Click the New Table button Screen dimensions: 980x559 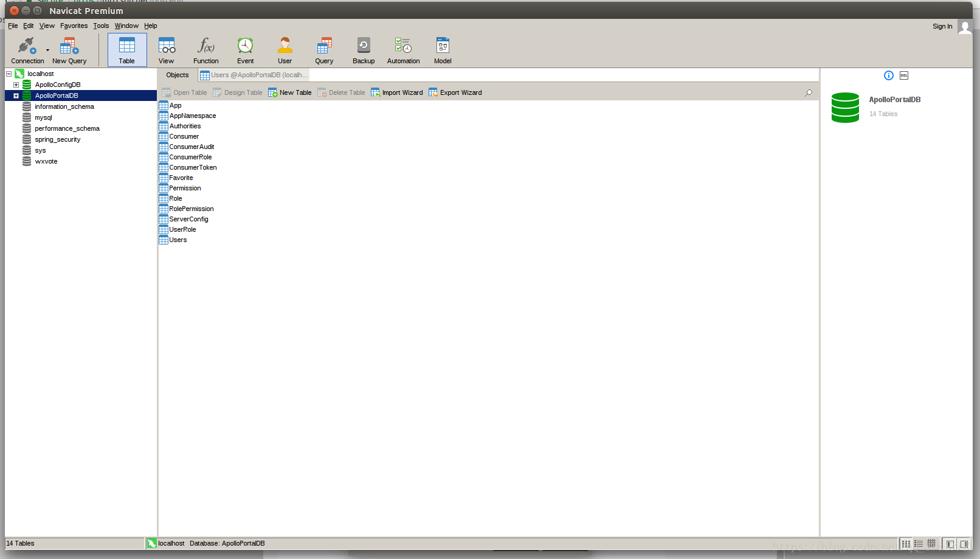tap(290, 92)
